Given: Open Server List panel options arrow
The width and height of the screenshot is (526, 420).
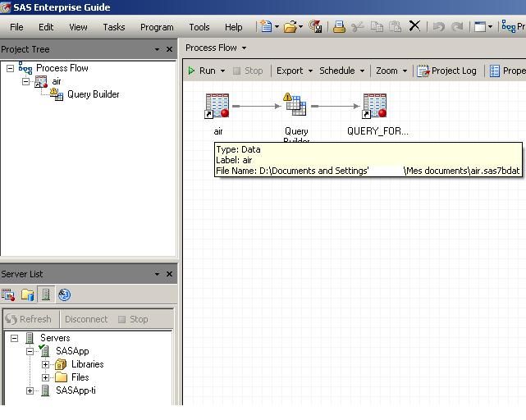Looking at the screenshot, I should click(x=157, y=274).
